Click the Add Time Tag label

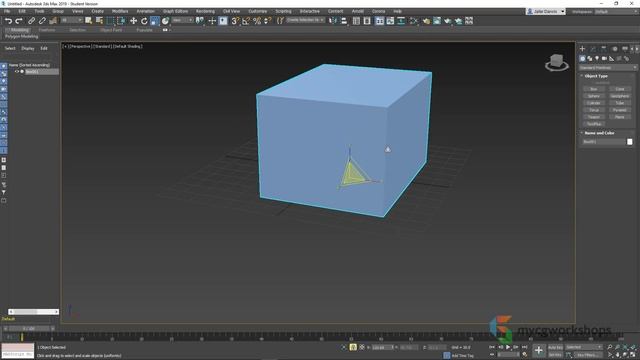[462, 356]
